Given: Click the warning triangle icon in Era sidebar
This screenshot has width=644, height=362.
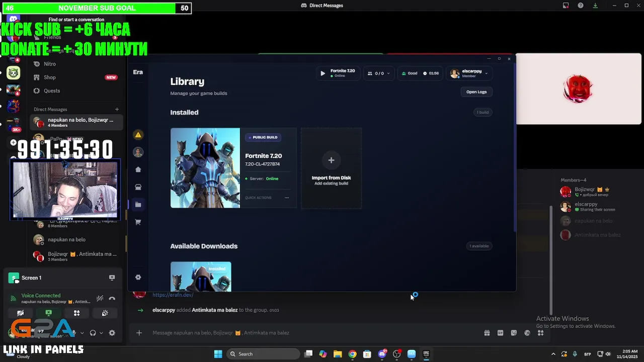Looking at the screenshot, I should pos(138,135).
